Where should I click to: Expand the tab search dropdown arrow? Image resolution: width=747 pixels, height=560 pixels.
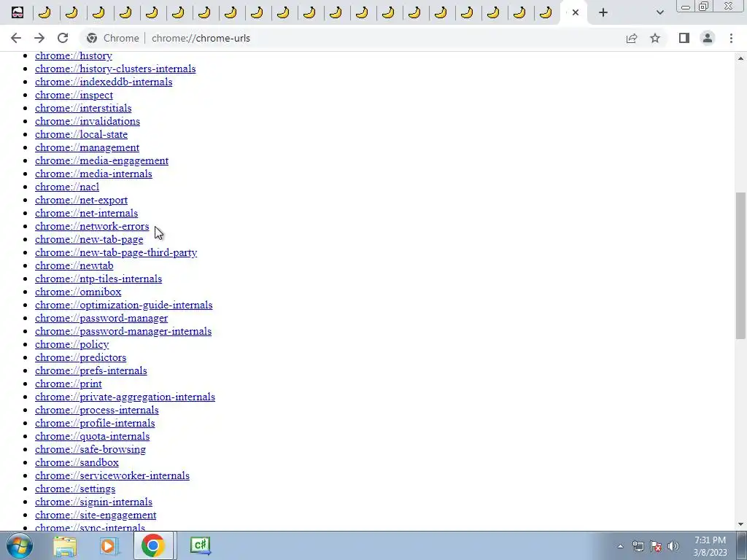click(659, 12)
